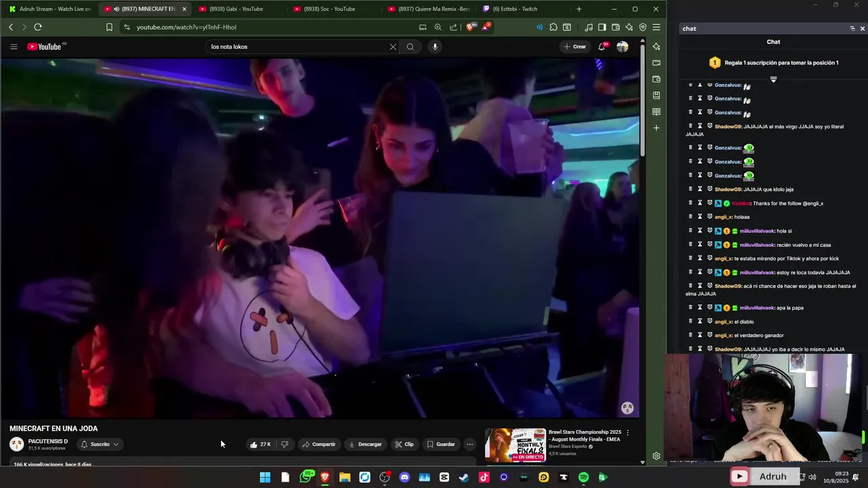Switch to Gabi - YouTube tab
This screenshot has width=868, height=488.
(236, 9)
